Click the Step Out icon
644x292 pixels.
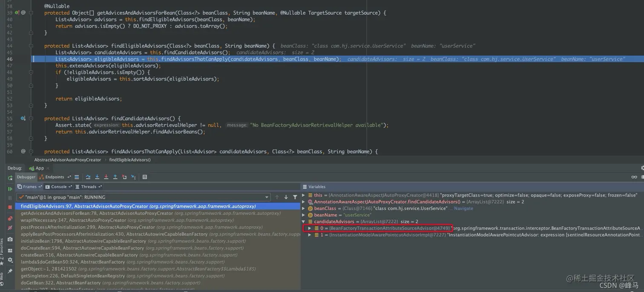(115, 177)
